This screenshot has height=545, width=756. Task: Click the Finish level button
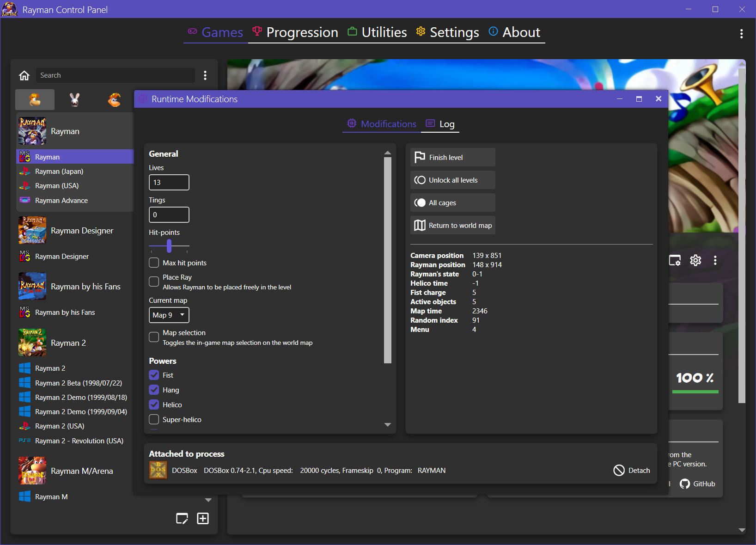[453, 157]
